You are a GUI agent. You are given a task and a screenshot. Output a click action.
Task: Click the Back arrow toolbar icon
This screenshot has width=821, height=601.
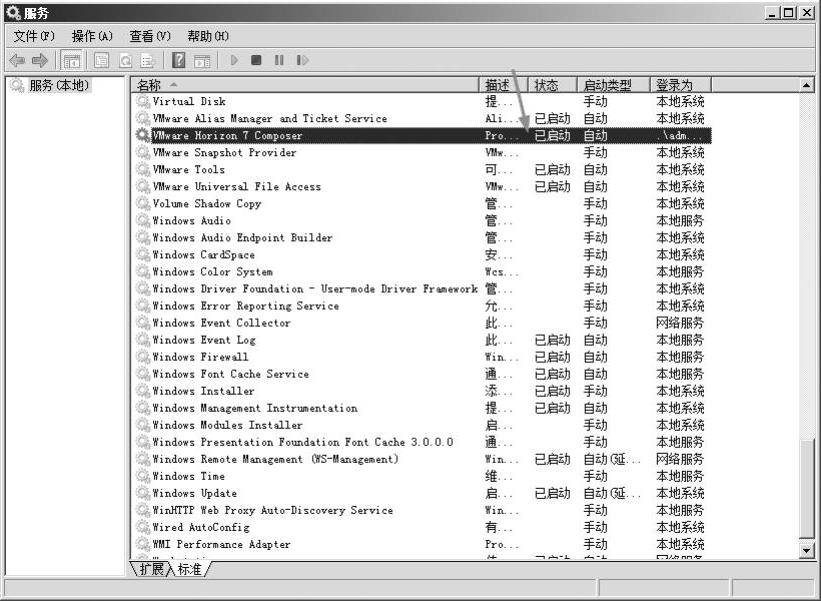pyautogui.click(x=17, y=60)
